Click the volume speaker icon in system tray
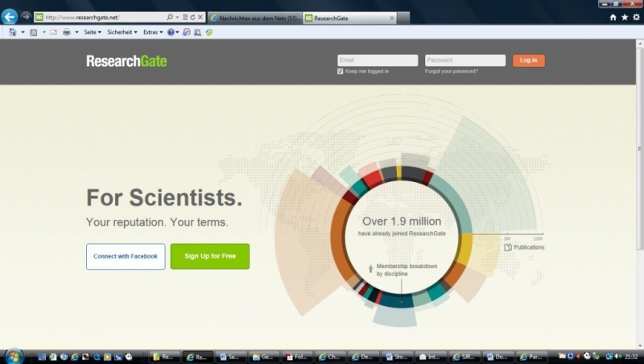Screen dimensions: 644x364 coord(618,356)
